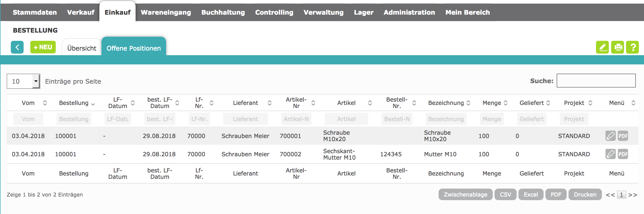The height and width of the screenshot is (214, 644).
Task: Click the + NEU button
Action: click(43, 47)
